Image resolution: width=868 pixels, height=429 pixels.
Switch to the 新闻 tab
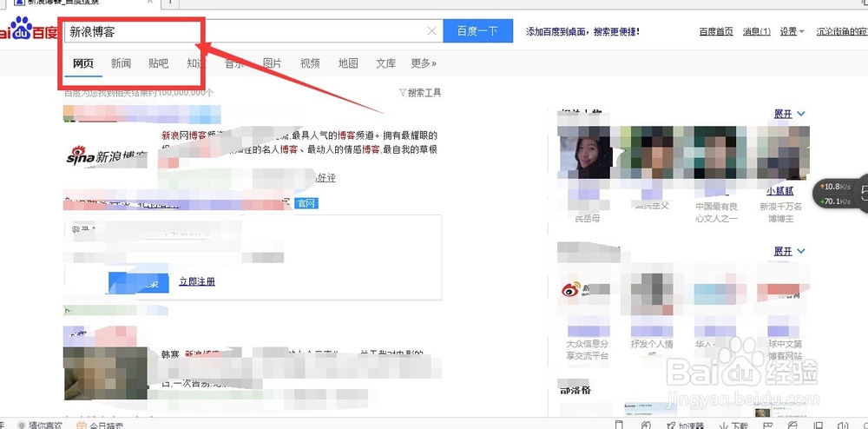(121, 63)
